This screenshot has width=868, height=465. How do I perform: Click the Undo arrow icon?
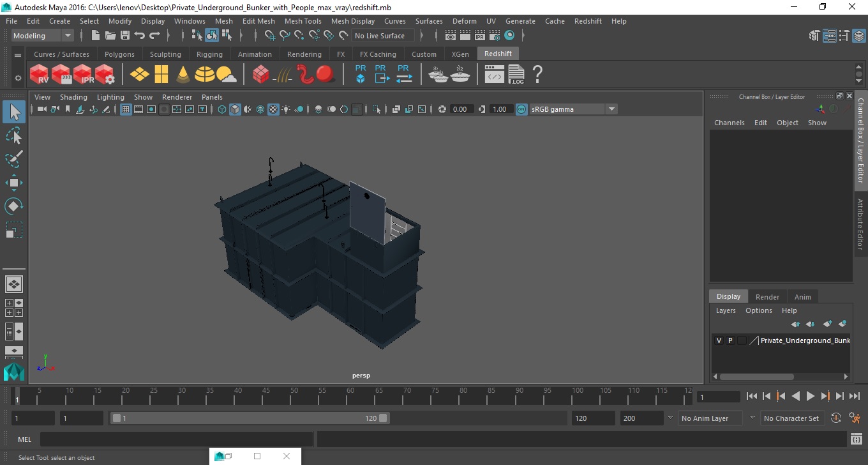click(x=140, y=36)
